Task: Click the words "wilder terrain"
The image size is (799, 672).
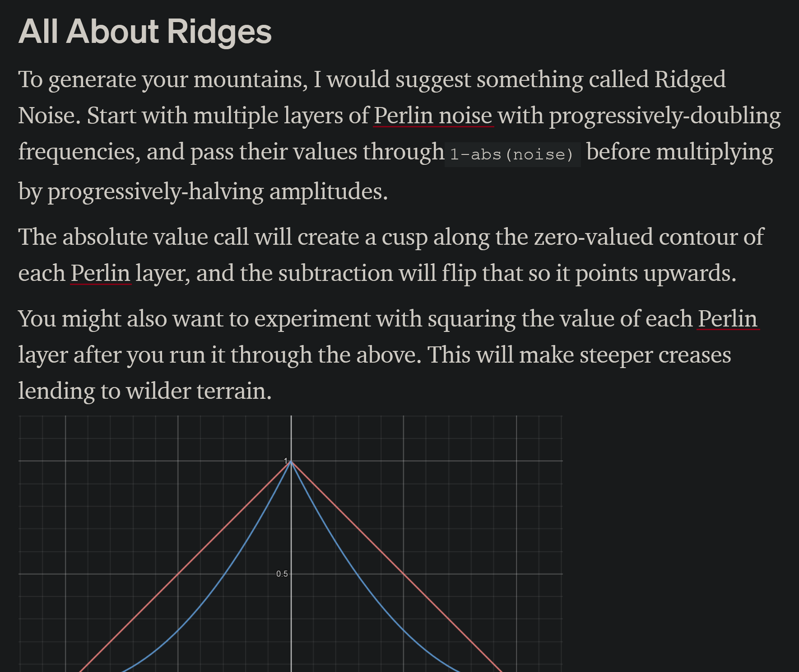Action: coord(199,391)
